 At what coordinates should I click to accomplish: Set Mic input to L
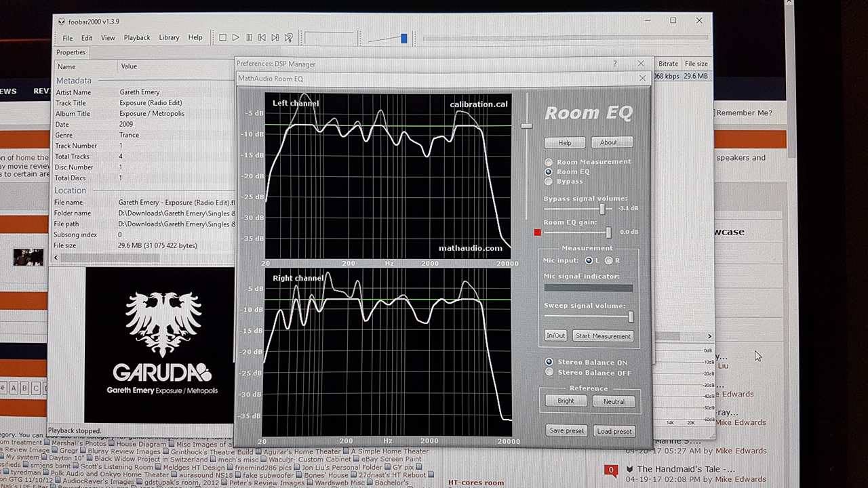589,260
